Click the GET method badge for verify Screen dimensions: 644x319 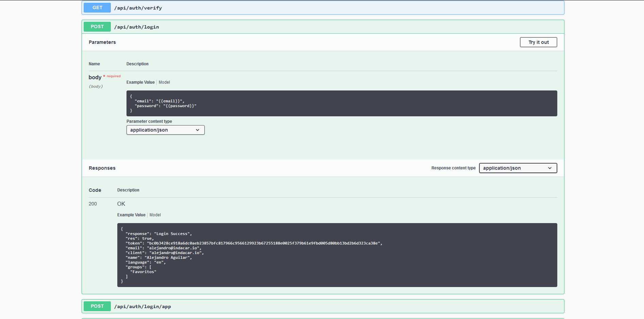coord(97,7)
